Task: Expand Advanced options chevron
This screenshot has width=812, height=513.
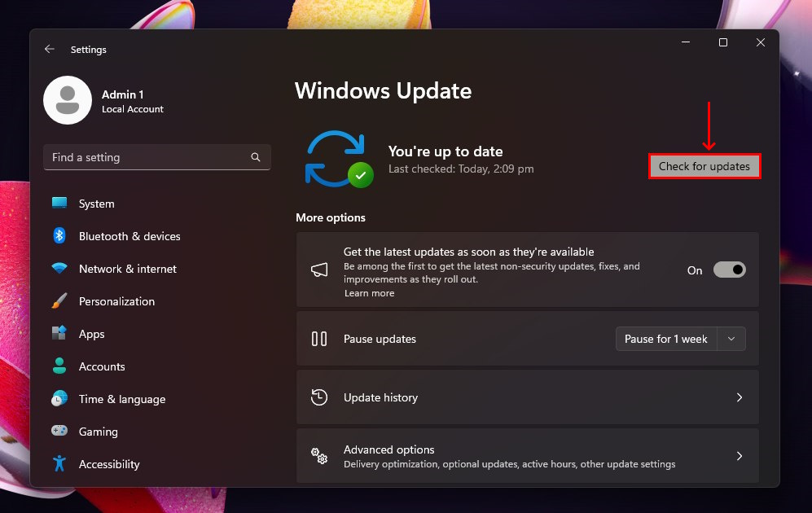Action: [x=740, y=456]
